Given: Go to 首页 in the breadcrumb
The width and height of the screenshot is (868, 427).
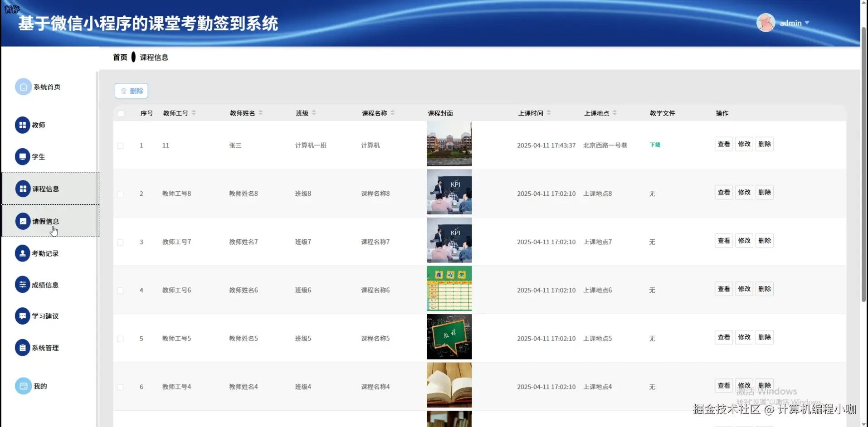Looking at the screenshot, I should (119, 57).
